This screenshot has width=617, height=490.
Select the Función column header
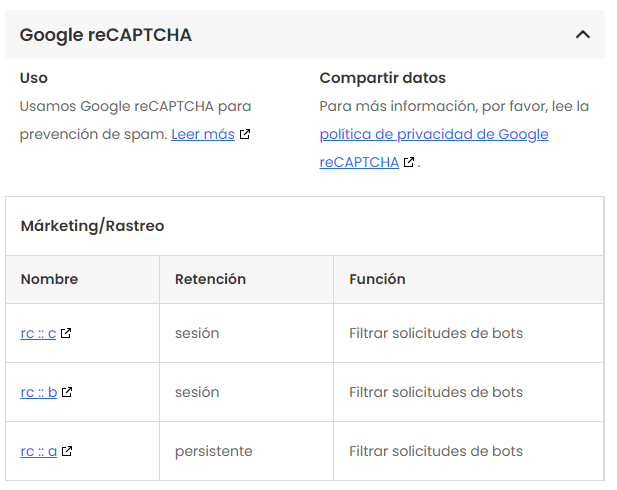(x=377, y=279)
